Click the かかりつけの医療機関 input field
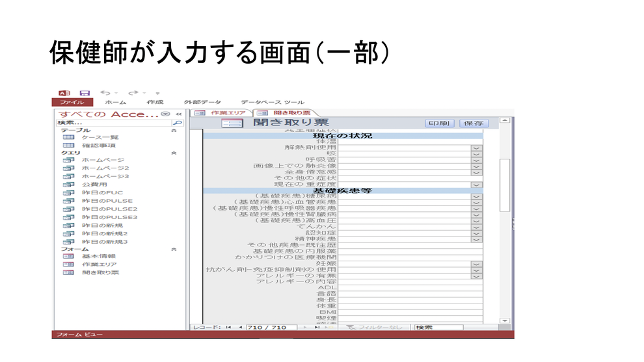Screen dimensions: 644x362 pos(410,257)
